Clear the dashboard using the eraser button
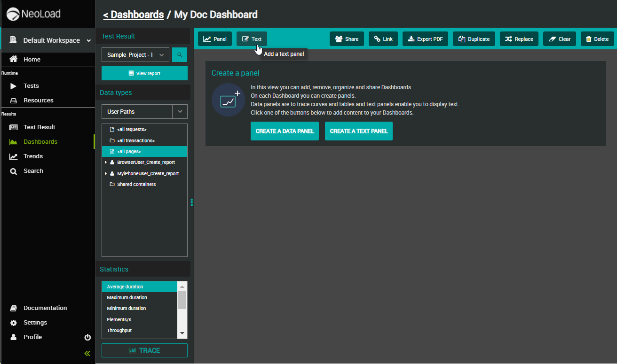Viewport: 617px width, 364px height. coord(560,39)
